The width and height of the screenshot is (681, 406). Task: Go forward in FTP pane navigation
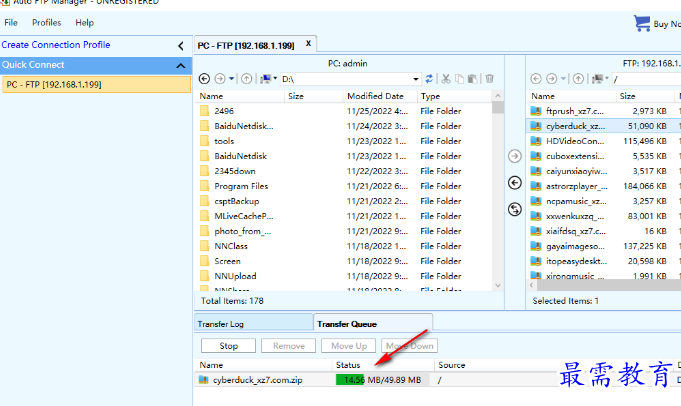tap(552, 79)
